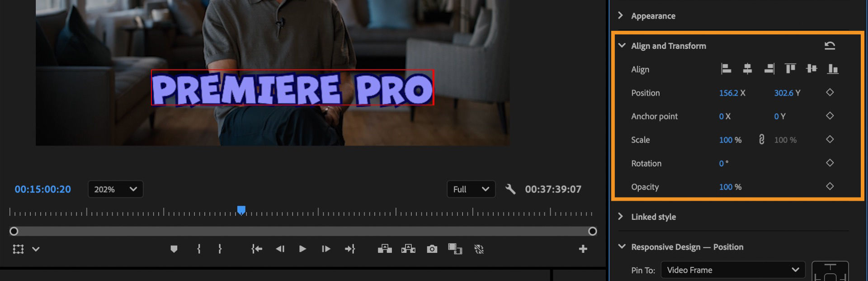Open Pin To Video Frame dropdown
868x281 pixels.
733,270
